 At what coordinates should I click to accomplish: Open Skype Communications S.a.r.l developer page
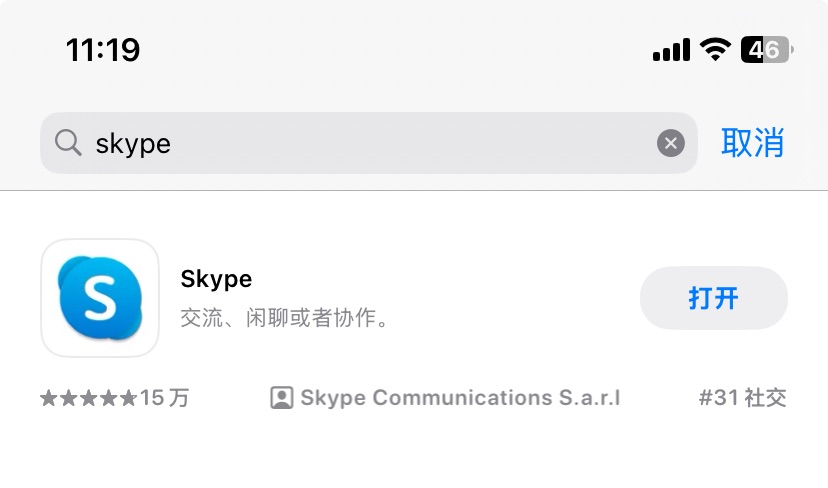pos(460,398)
